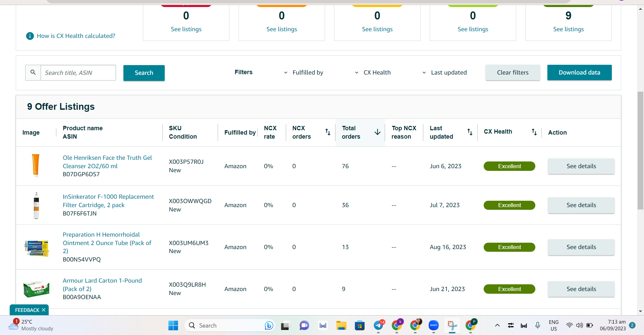Image resolution: width=644 pixels, height=335 pixels.
Task: Click the scrollbar down arrow
Action: [641, 311]
